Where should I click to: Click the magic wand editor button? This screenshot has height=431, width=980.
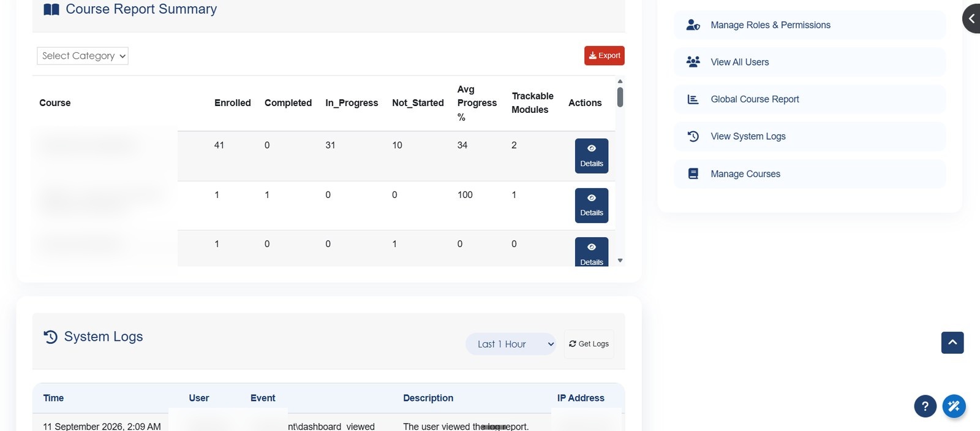[954, 406]
